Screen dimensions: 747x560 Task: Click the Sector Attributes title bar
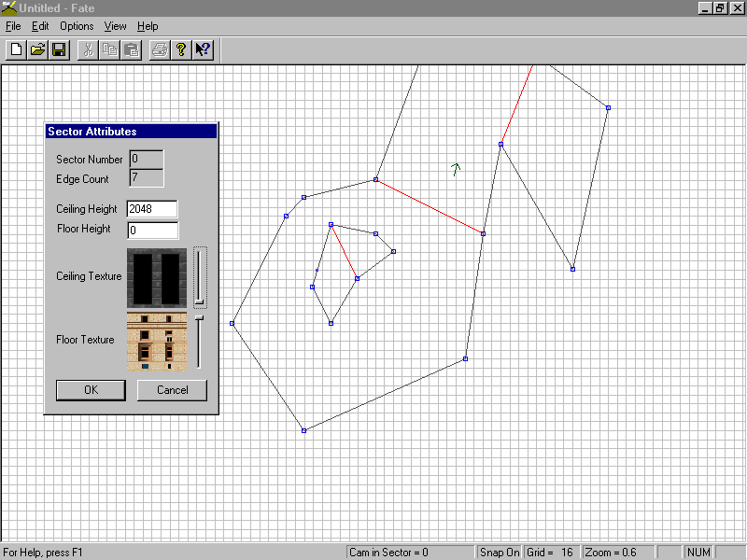click(131, 132)
